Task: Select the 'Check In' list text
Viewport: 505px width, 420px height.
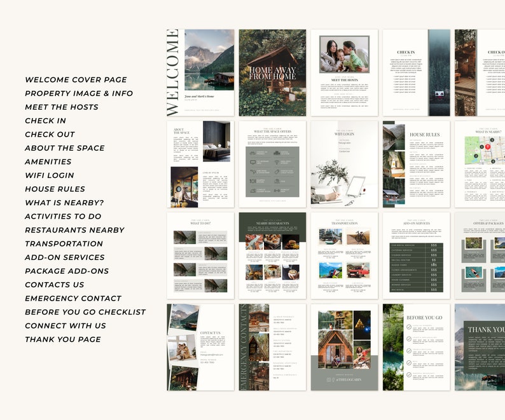Action: tap(45, 121)
